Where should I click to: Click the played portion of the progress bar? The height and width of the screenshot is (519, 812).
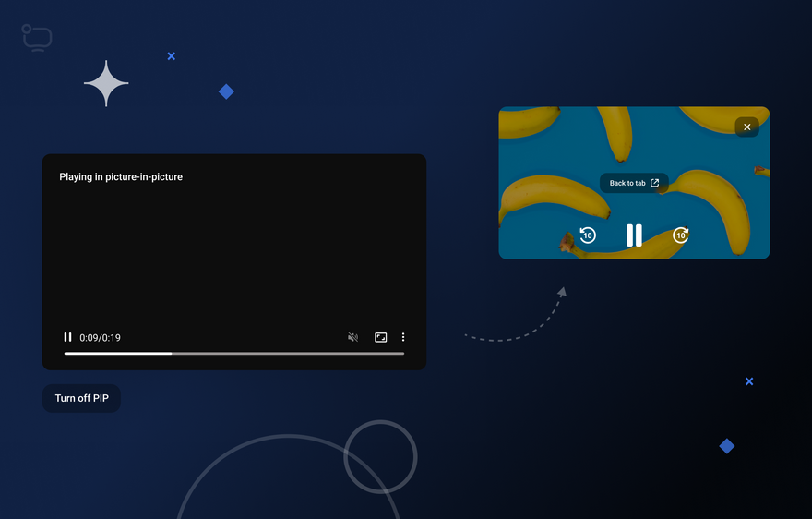(x=117, y=353)
